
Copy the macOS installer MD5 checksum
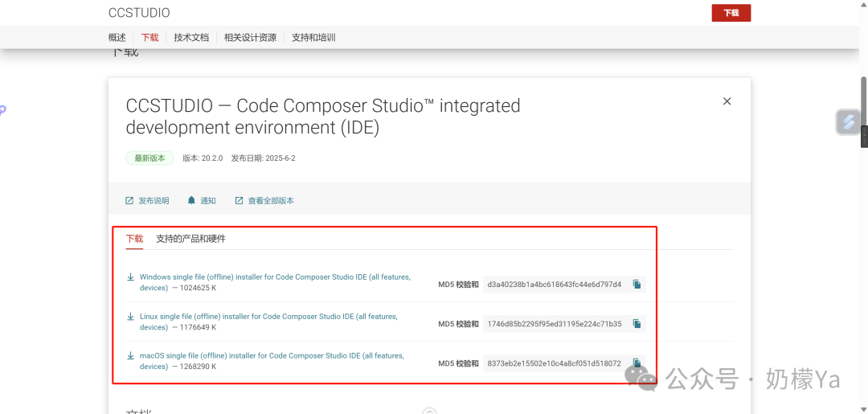pyautogui.click(x=637, y=363)
